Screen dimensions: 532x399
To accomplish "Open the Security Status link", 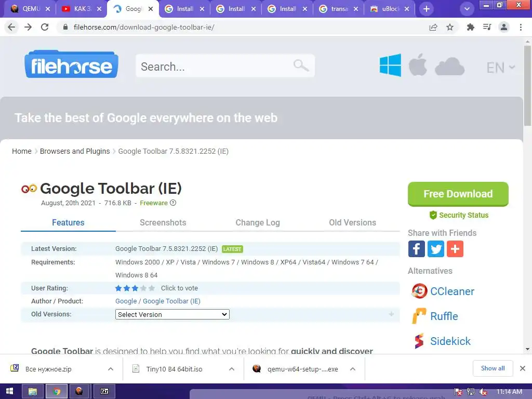I will click(459, 215).
